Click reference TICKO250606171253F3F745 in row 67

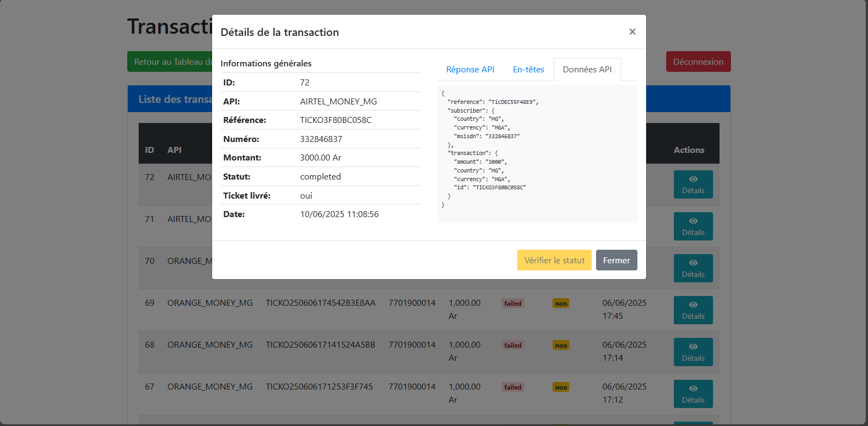319,387
